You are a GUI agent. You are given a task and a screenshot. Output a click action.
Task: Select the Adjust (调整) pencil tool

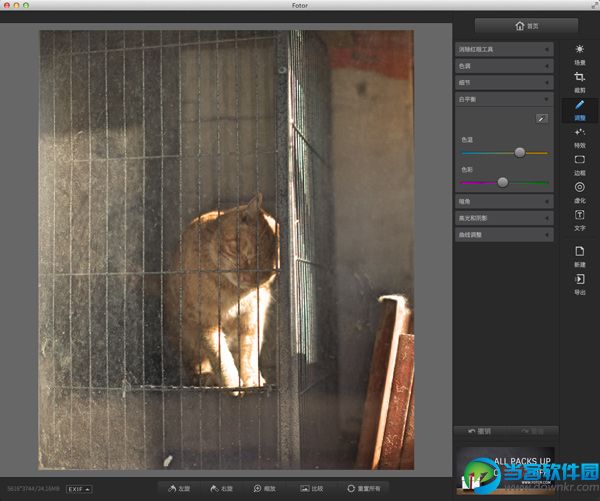pos(580,108)
